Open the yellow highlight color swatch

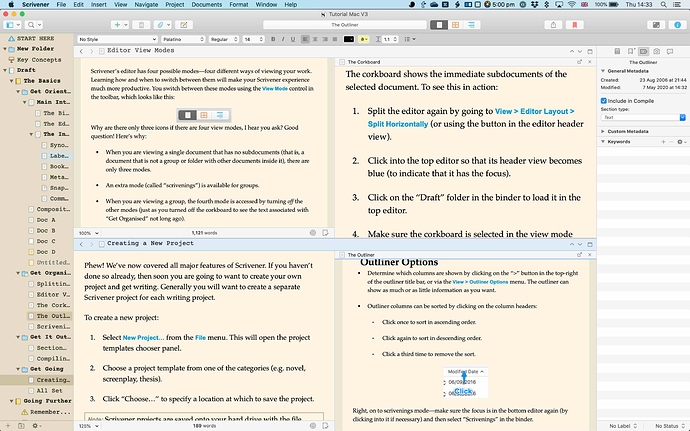pos(363,39)
